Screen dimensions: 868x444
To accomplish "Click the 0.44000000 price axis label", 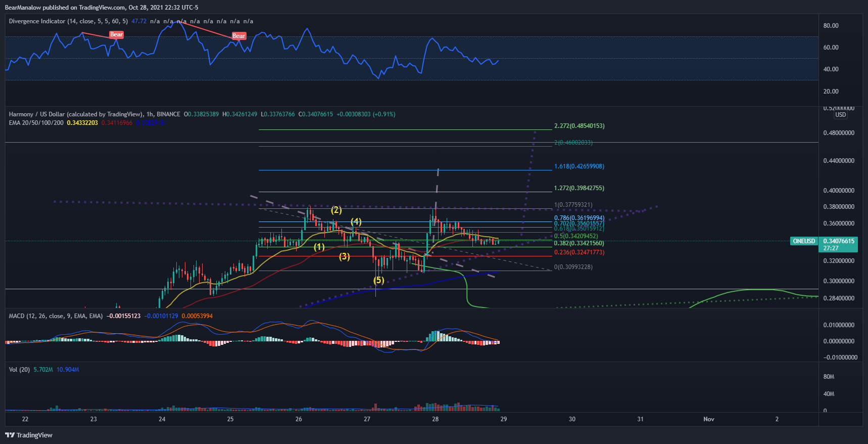I will point(839,161).
